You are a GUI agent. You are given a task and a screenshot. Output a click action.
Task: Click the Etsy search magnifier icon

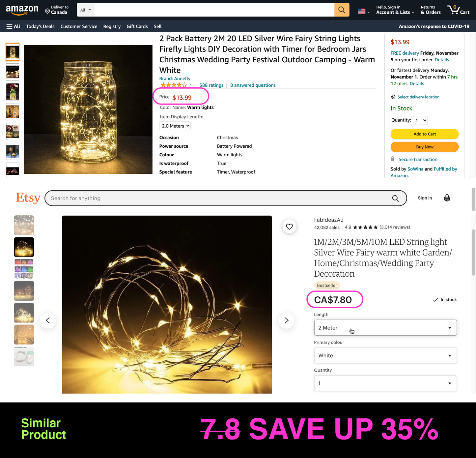point(395,198)
